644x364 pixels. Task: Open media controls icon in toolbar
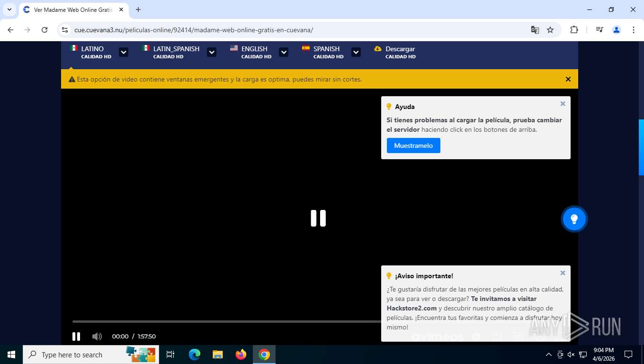[599, 30]
